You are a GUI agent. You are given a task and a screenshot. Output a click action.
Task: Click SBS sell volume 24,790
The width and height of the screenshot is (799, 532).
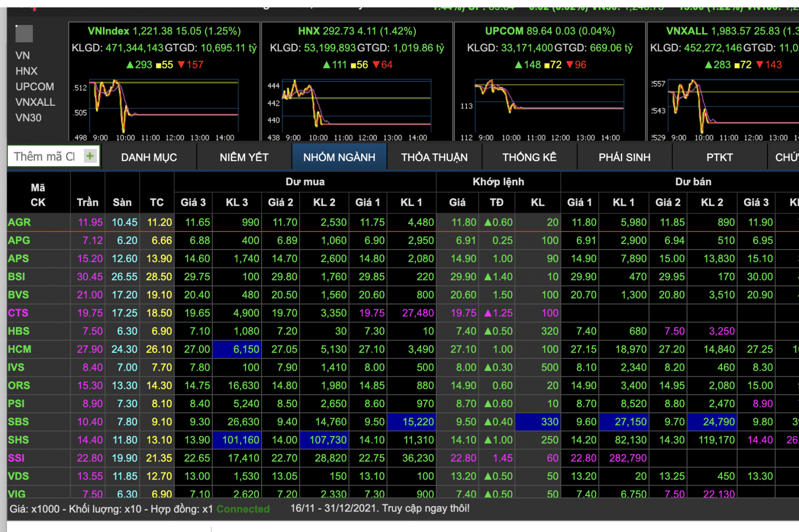(712, 422)
